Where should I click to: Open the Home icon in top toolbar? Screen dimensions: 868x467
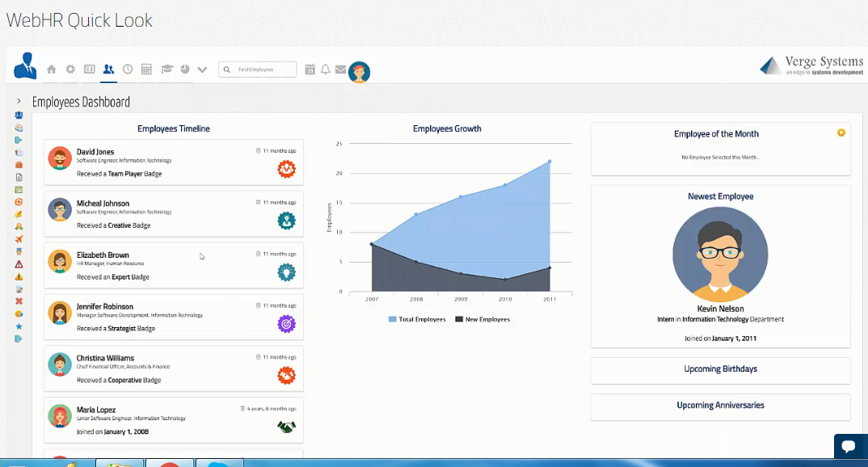point(52,69)
